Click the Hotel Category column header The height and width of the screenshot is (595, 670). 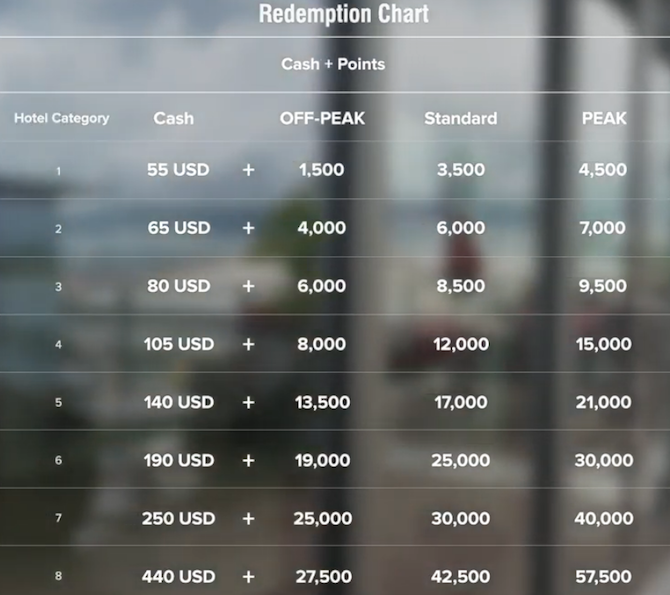62,118
